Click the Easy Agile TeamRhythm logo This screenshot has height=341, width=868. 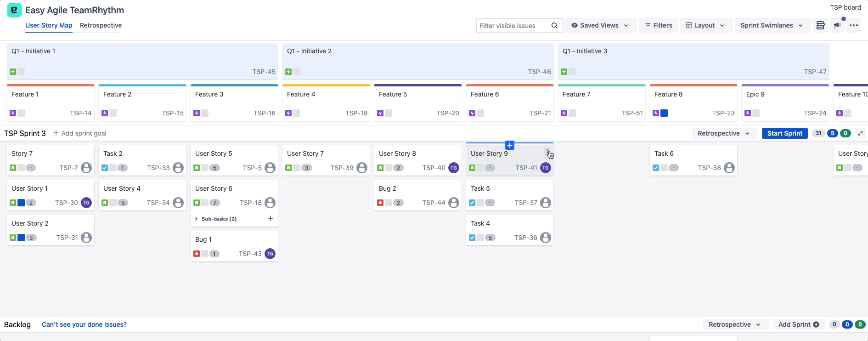(14, 10)
